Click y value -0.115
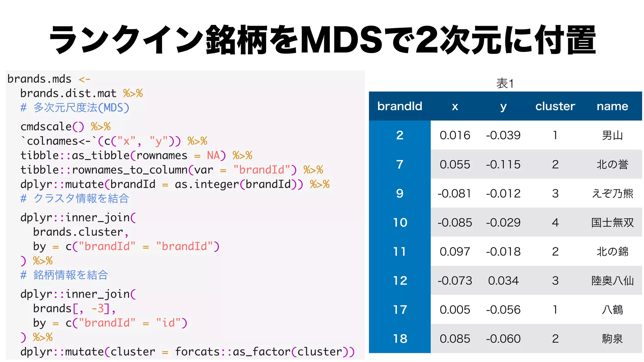 (x=503, y=164)
